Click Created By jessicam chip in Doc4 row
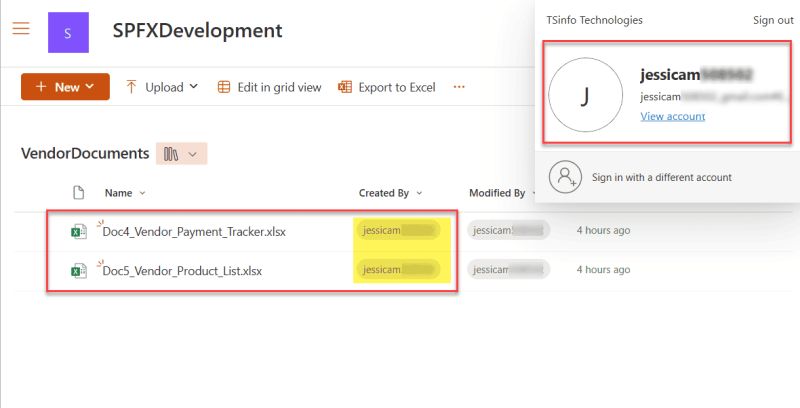Image resolution: width=800 pixels, height=408 pixels. point(398,231)
